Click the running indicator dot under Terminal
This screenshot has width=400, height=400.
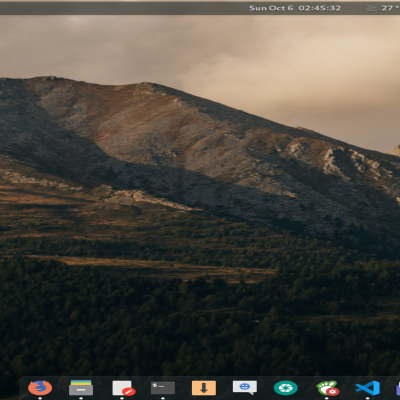tap(163, 398)
